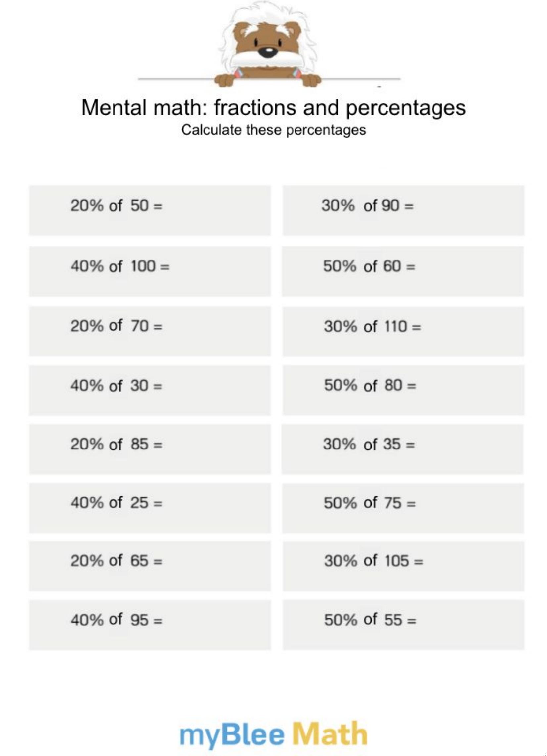Focus the "40% of 95" answer field
The height and width of the screenshot is (756, 547).
click(x=150, y=625)
